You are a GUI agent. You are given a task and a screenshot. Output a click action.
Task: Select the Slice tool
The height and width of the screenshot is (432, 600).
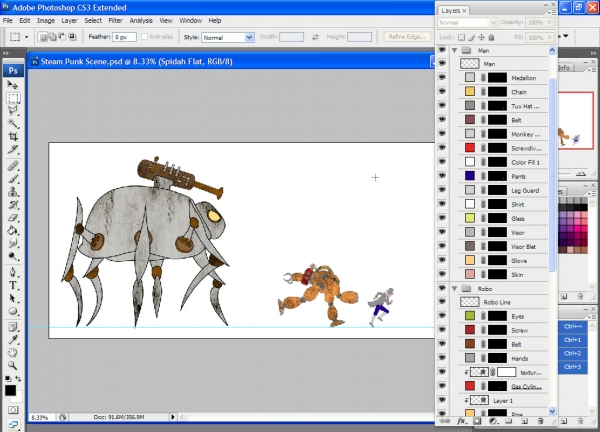click(x=13, y=149)
